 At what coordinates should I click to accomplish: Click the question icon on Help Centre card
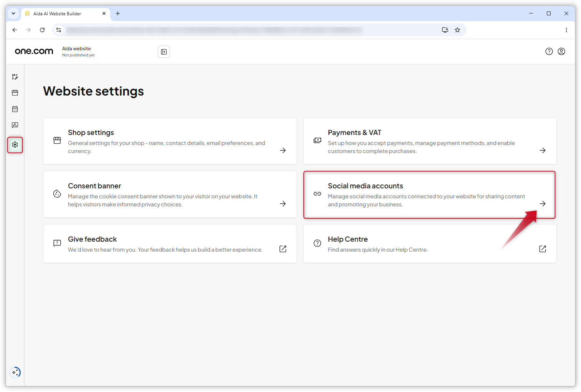coord(317,243)
